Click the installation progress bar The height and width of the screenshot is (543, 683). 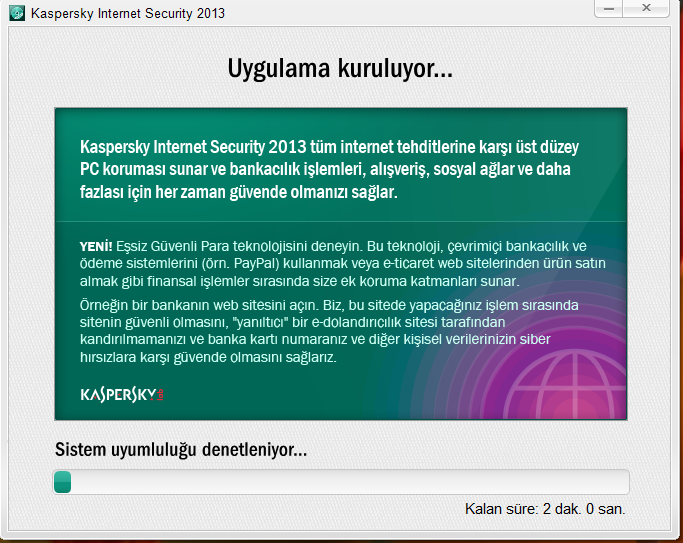click(341, 482)
